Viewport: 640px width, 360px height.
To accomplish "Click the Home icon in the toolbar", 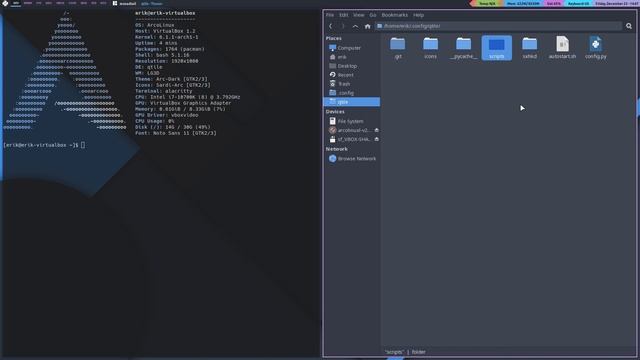I will [x=367, y=26].
